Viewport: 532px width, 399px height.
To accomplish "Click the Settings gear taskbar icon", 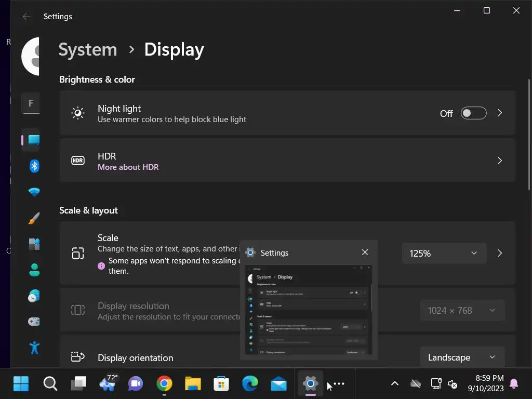I will pyautogui.click(x=311, y=384).
